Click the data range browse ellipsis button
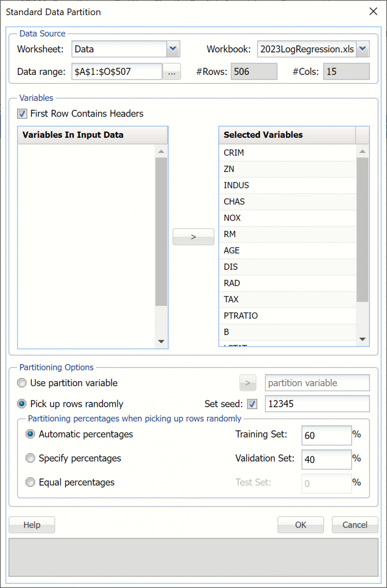The width and height of the screenshot is (387, 588). tap(172, 72)
